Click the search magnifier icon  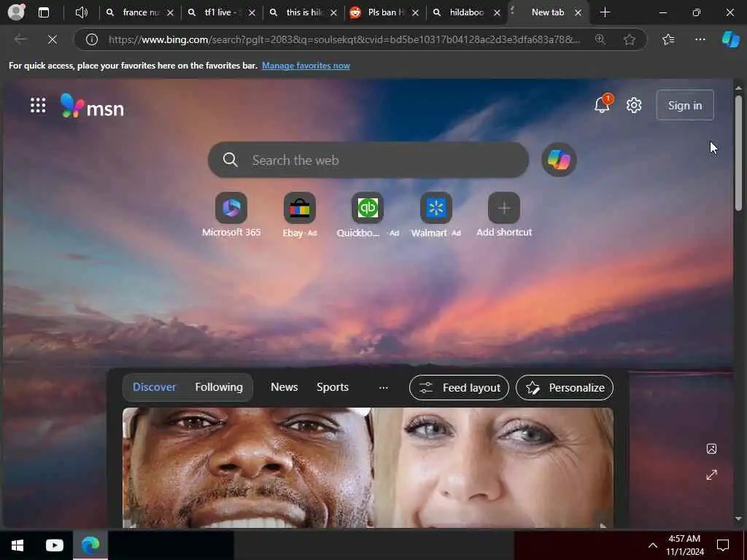tap(230, 160)
